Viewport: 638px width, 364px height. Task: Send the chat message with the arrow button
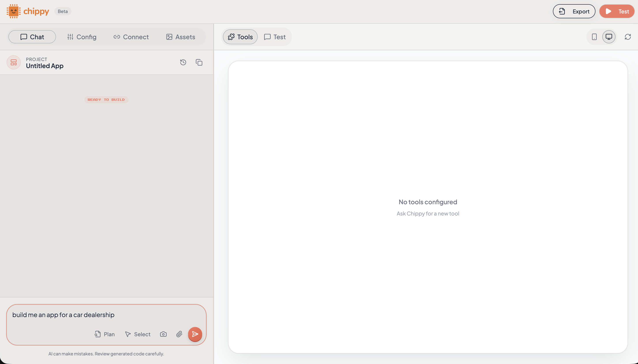point(195,334)
